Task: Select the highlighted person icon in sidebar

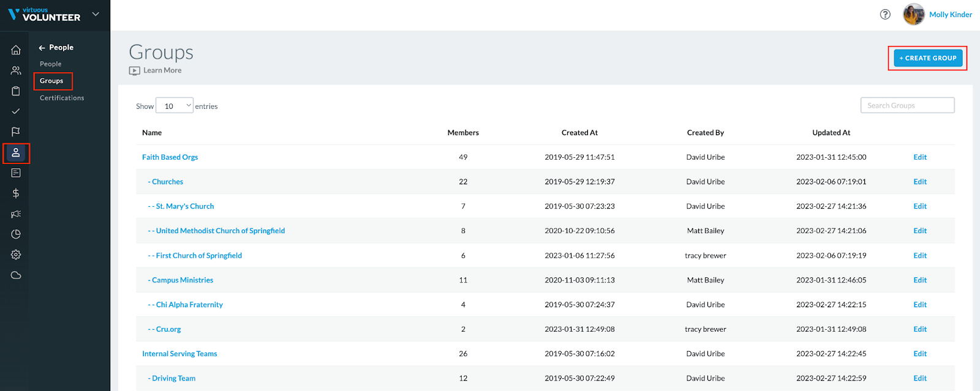Action: (16, 153)
